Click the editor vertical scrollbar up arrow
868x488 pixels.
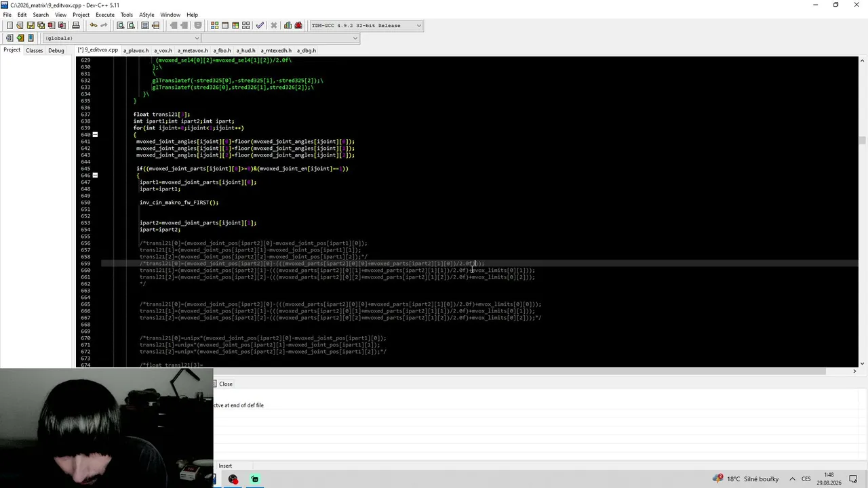tap(862, 61)
